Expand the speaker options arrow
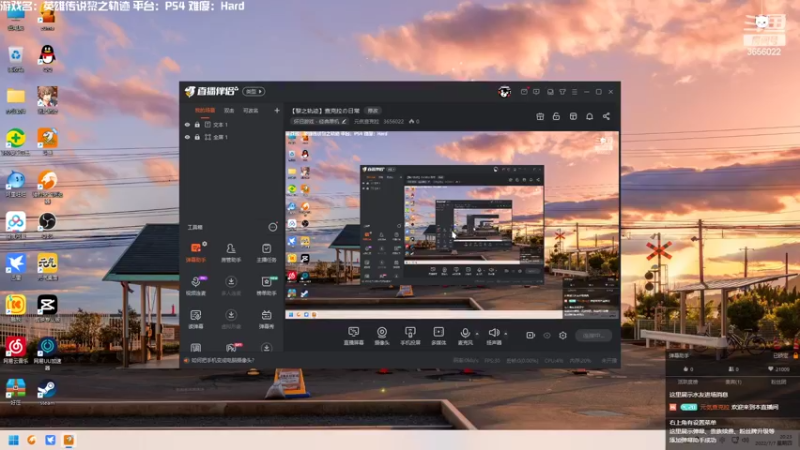The image size is (800, 450). coord(506,334)
